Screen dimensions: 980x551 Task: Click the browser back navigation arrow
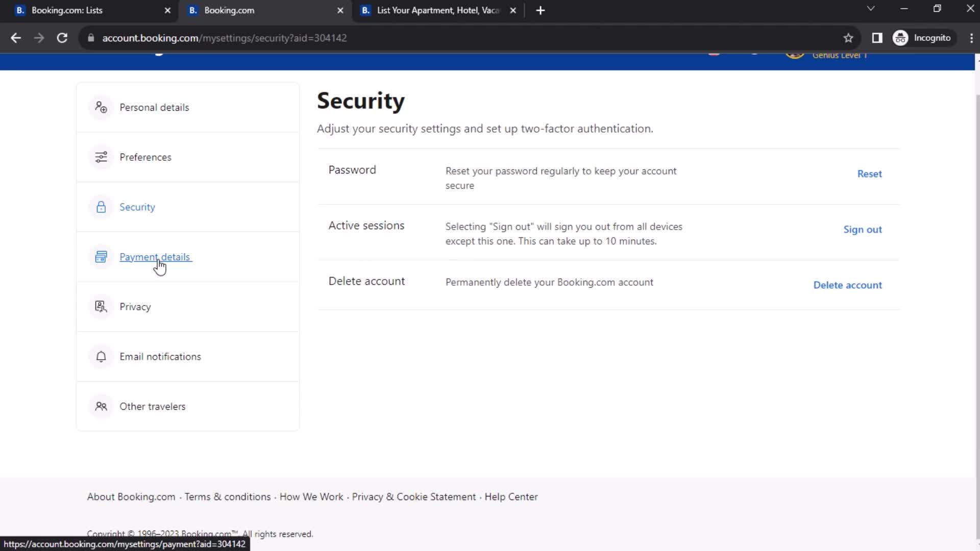[16, 38]
